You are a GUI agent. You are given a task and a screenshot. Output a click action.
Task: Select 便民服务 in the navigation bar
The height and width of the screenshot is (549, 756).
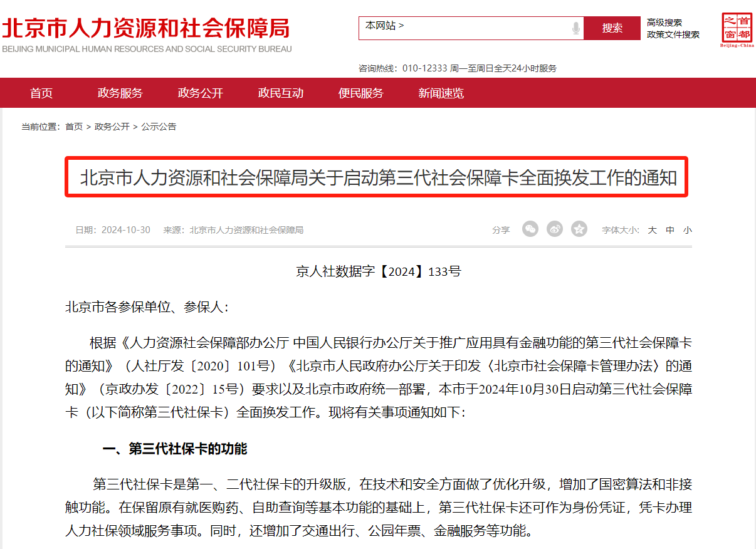[361, 93]
